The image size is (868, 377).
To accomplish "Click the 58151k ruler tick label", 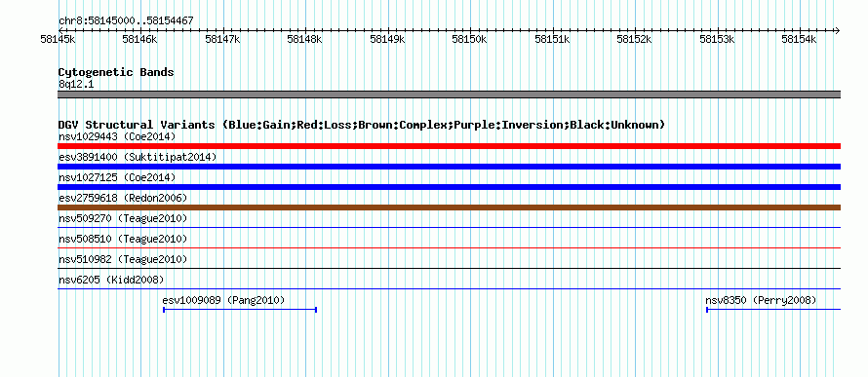I will [x=552, y=39].
